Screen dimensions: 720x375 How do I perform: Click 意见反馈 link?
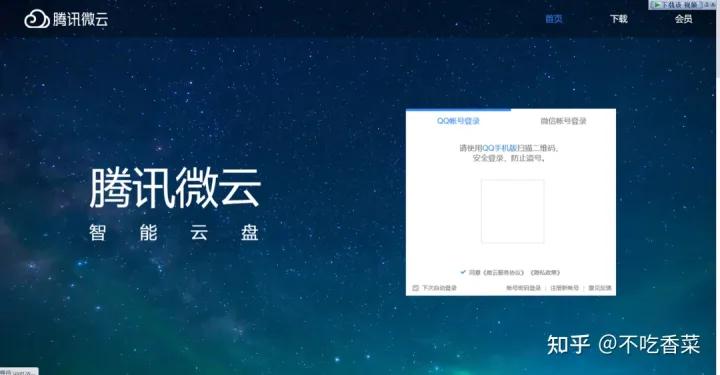[600, 288]
